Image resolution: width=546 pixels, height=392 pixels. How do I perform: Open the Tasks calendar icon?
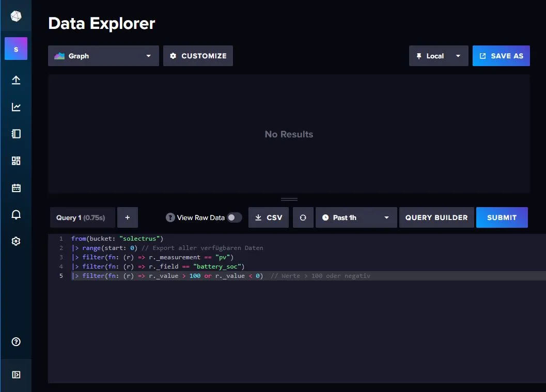click(16, 187)
